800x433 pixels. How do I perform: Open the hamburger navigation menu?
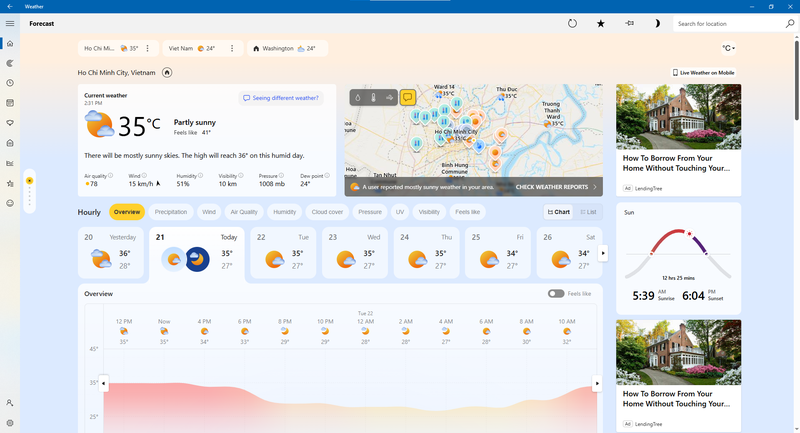click(10, 23)
